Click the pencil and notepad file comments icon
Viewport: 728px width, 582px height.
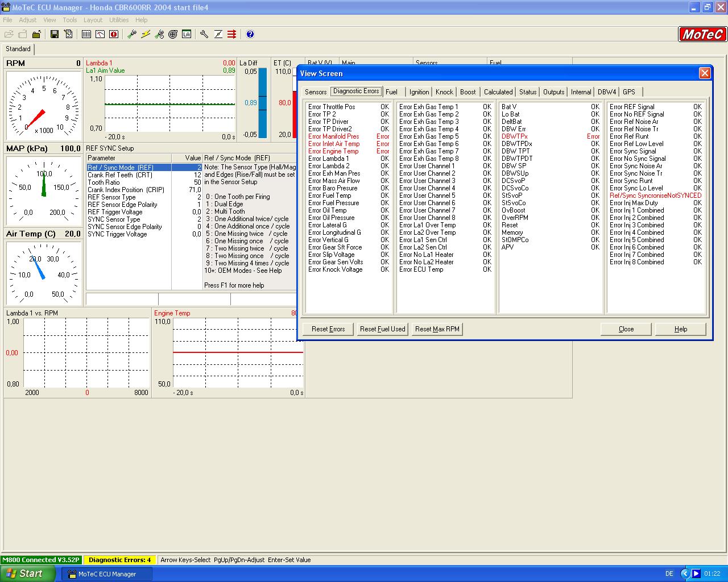coord(68,34)
